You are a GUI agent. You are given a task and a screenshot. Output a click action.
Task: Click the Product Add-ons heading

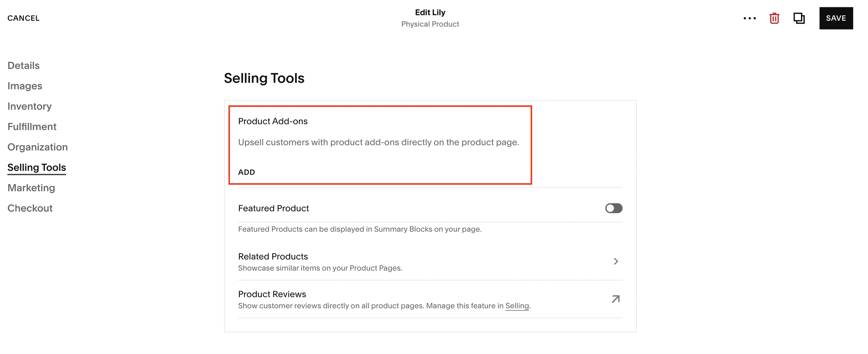(x=273, y=121)
